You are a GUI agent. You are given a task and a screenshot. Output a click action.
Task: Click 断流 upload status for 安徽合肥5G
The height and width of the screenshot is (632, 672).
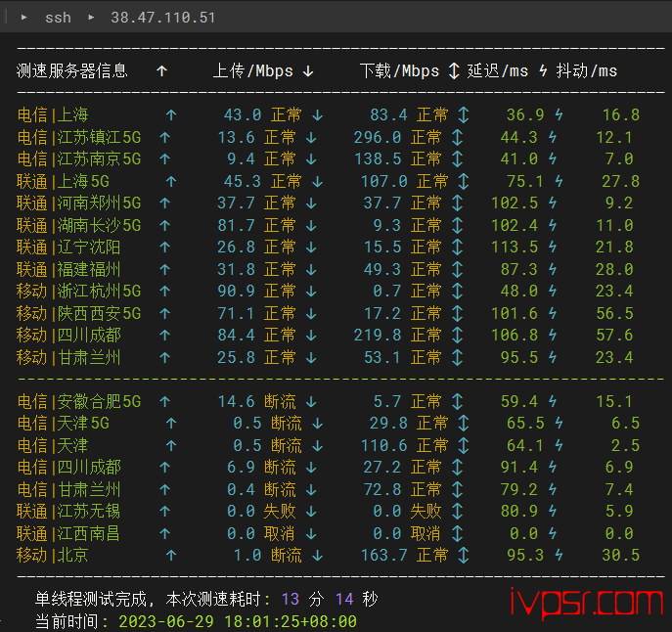280,402
